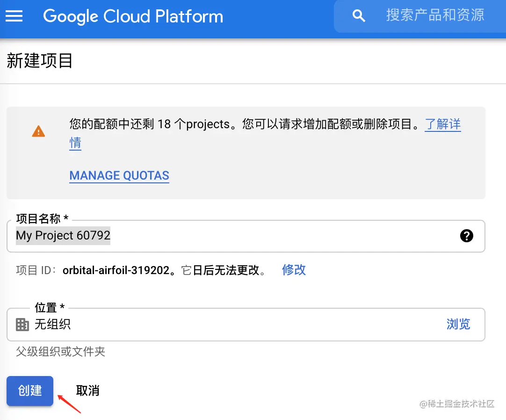Open the MANAGE QUOTAS link
This screenshot has width=506, height=420.
tap(119, 175)
